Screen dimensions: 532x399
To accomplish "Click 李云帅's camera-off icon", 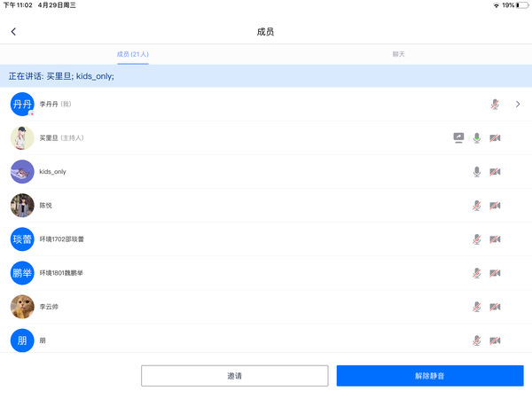I will coord(495,307).
